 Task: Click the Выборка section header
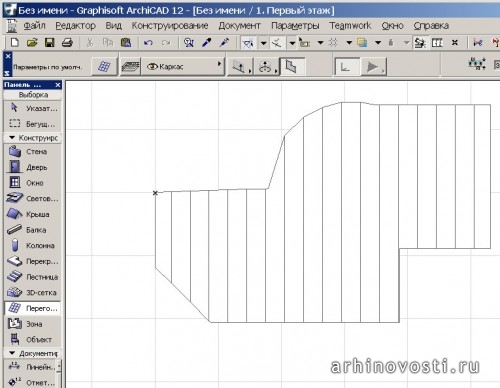33,95
